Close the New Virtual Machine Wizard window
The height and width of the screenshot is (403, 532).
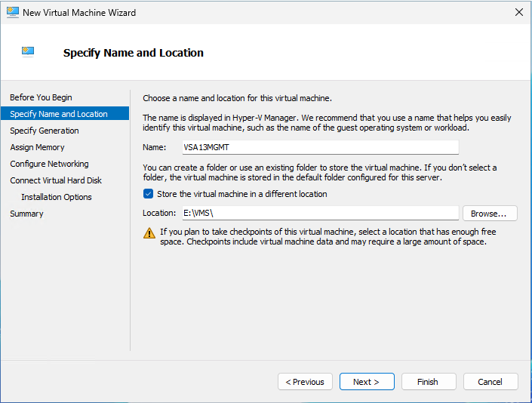click(x=518, y=13)
